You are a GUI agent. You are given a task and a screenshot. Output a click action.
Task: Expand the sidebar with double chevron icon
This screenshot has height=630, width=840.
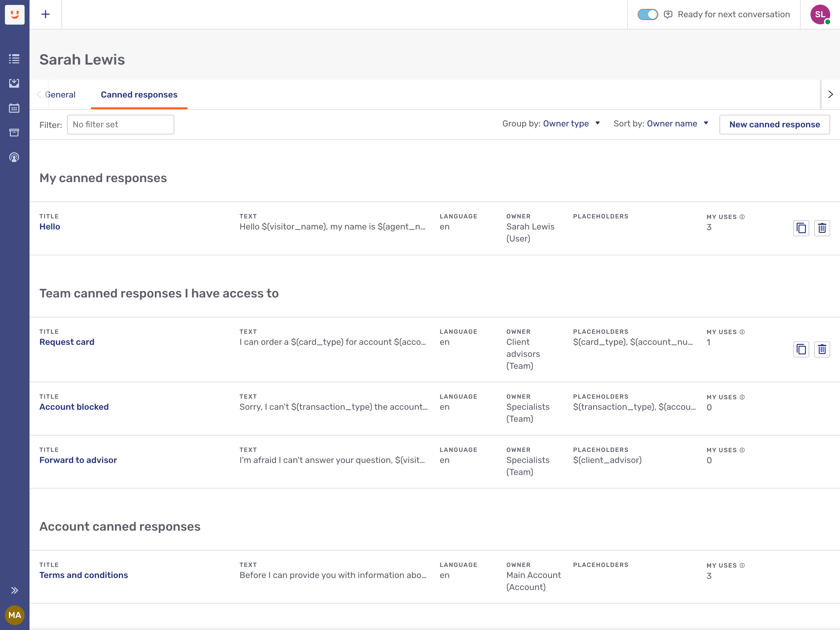14,590
